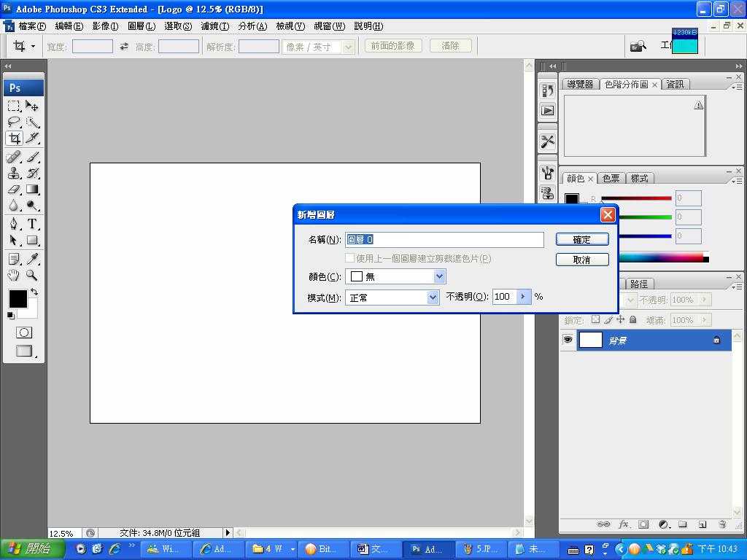Select the Dodge tool
The image size is (747, 560).
[32, 205]
